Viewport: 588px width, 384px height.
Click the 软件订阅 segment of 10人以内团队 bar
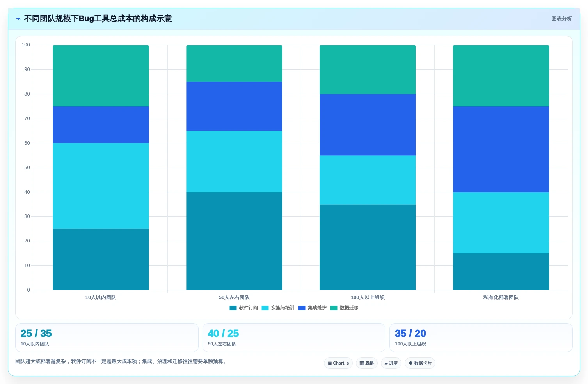(x=101, y=260)
